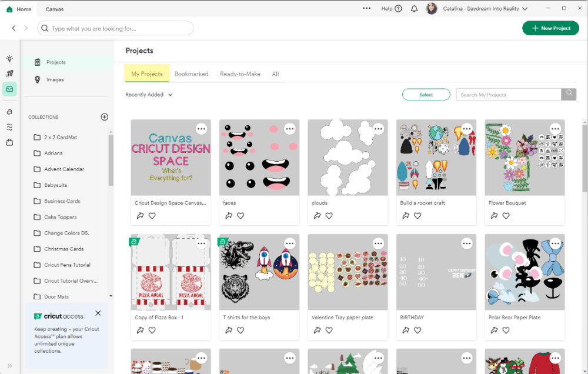Favorite Valentine Tray paper plate heart

329,330
